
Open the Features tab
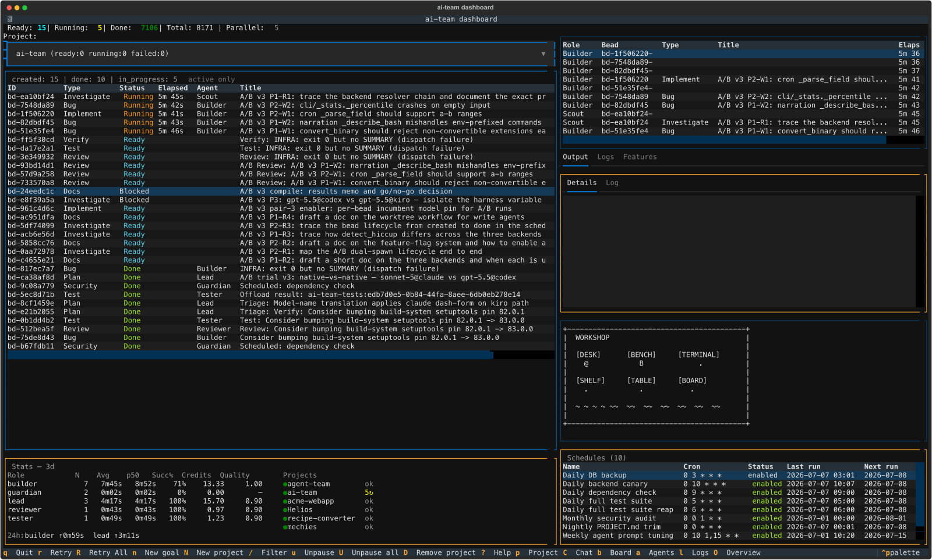[x=640, y=157]
